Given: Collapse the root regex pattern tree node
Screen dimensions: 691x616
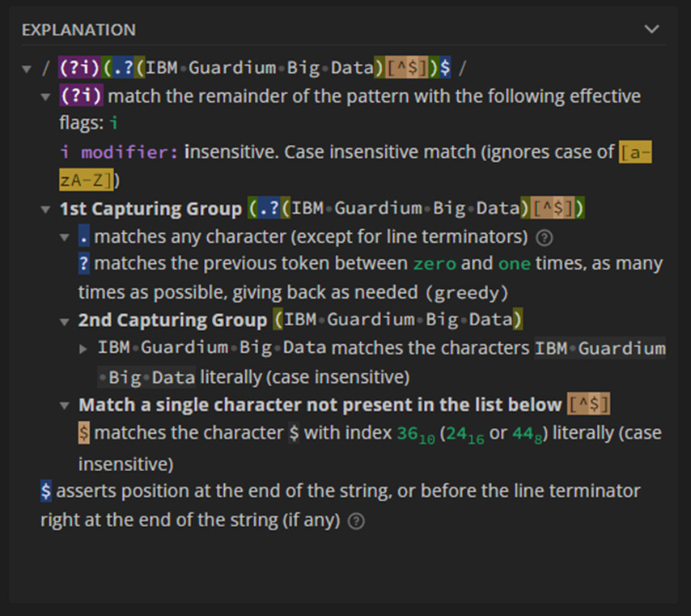Looking at the screenshot, I should point(27,70).
